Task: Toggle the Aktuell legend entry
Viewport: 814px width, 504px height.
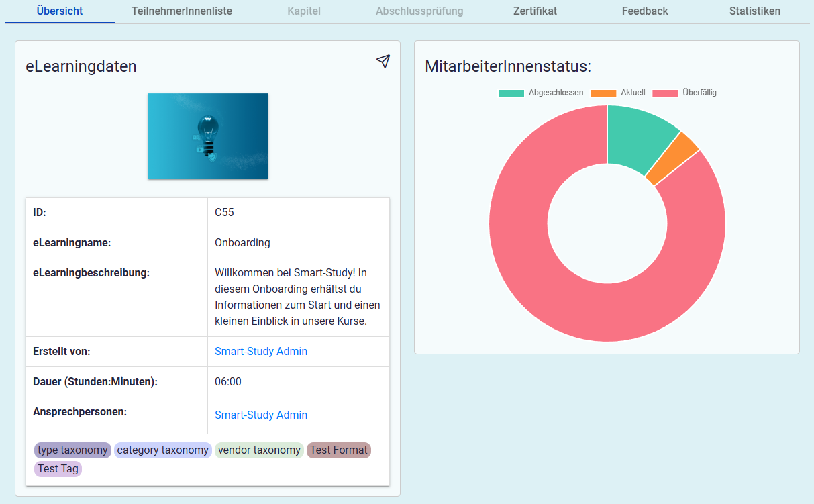Action: [618, 93]
